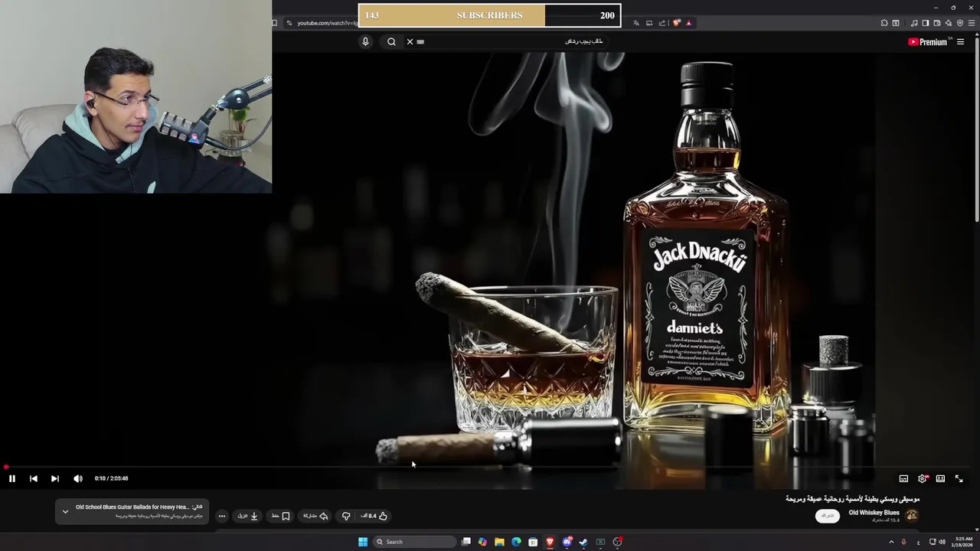Image resolution: width=980 pixels, height=551 pixels.
Task: Open the cast screen icon in address bar
Action: (x=649, y=23)
